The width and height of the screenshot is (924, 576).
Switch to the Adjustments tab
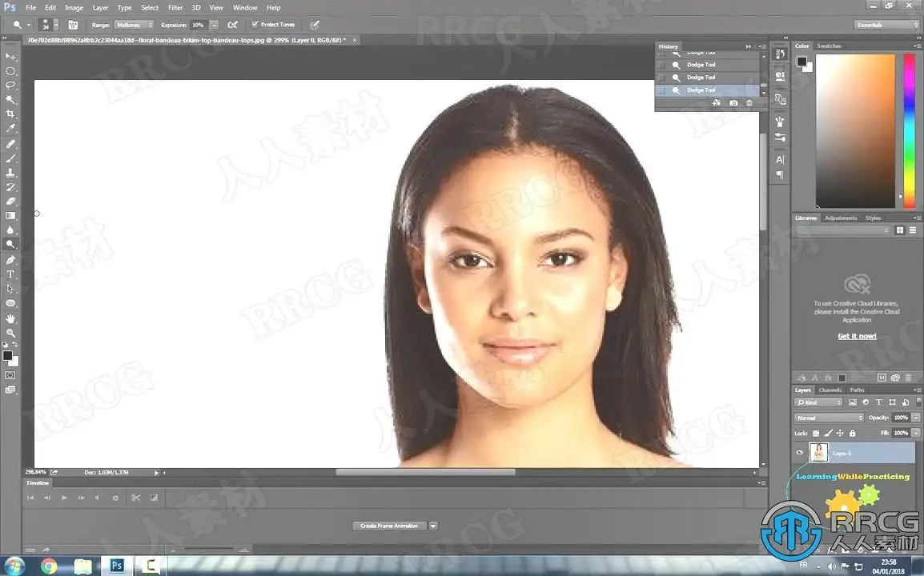(841, 218)
